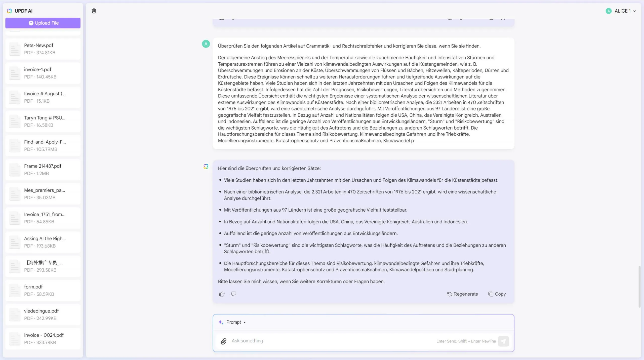Image resolution: width=644 pixels, height=360 pixels.
Task: Click the Regenerate response icon
Action: click(450, 294)
